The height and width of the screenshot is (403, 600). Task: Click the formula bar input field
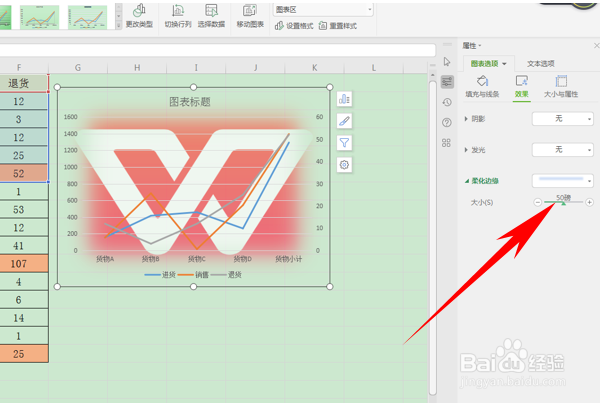coord(217,50)
